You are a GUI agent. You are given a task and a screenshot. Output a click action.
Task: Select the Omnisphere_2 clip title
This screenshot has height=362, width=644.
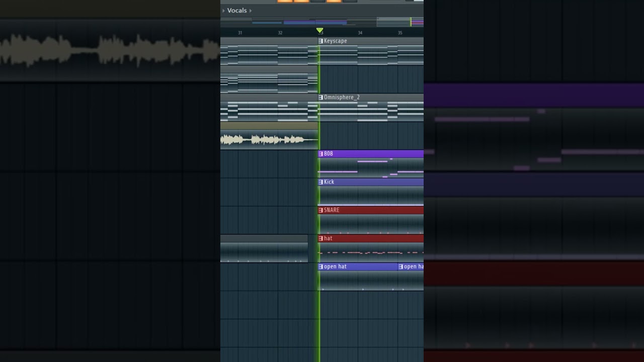[x=342, y=97]
